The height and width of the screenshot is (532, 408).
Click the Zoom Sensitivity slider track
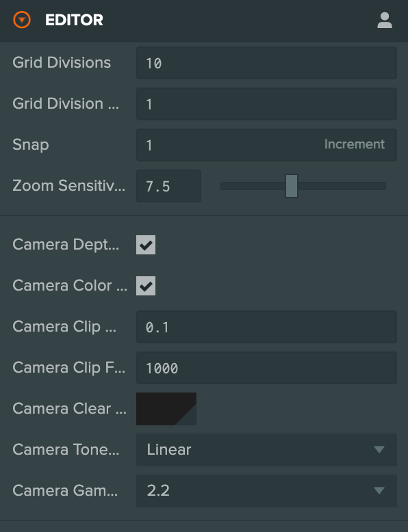coord(303,186)
